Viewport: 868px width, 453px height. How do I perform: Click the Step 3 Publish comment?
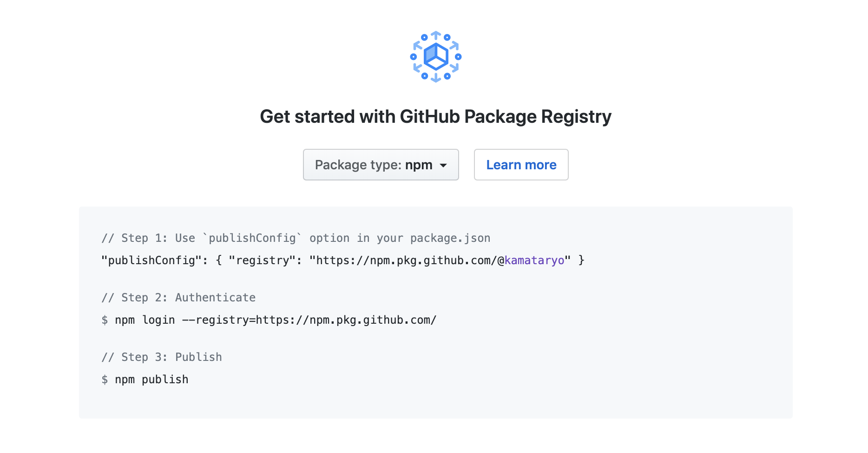[x=162, y=357]
